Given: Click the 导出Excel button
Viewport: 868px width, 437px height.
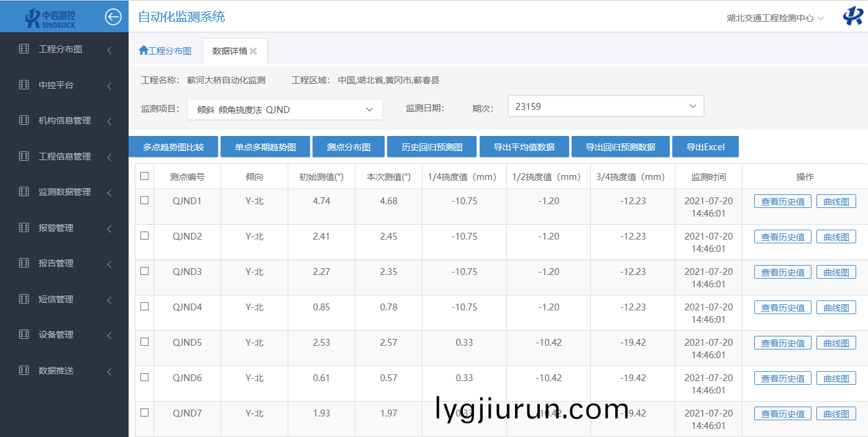Looking at the screenshot, I should 705,147.
